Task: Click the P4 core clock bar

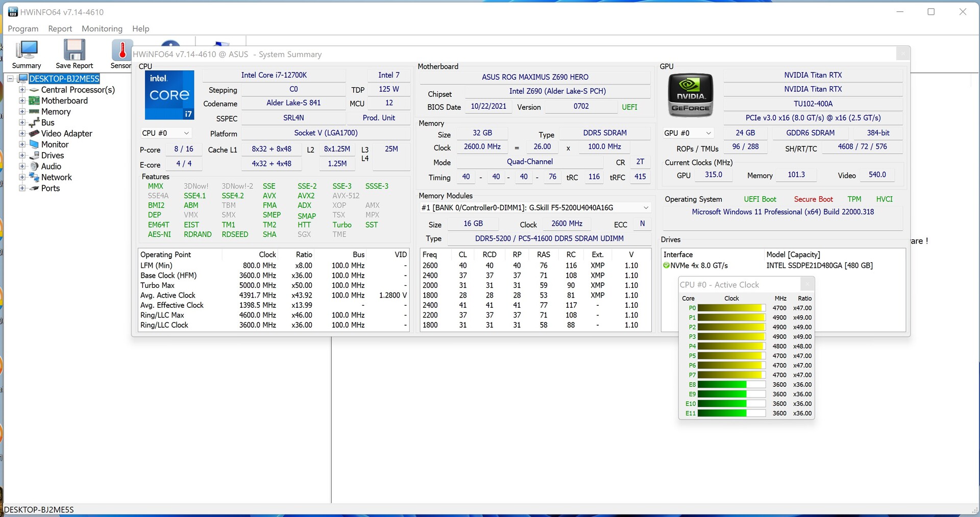Action: tap(731, 346)
